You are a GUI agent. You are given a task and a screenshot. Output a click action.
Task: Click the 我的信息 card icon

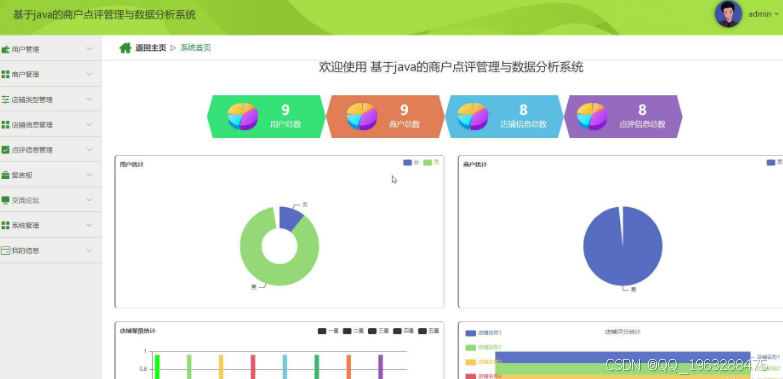(x=5, y=250)
